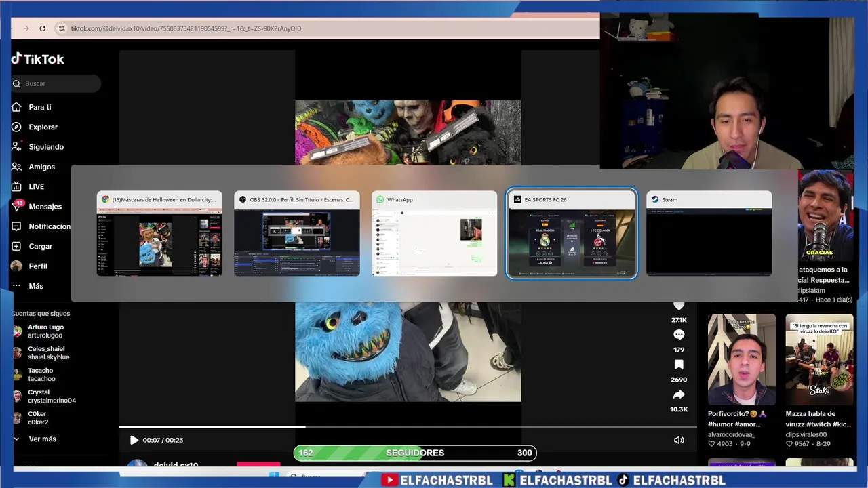This screenshot has width=868, height=488.
Task: Click the Para ti home icon
Action: tap(16, 107)
